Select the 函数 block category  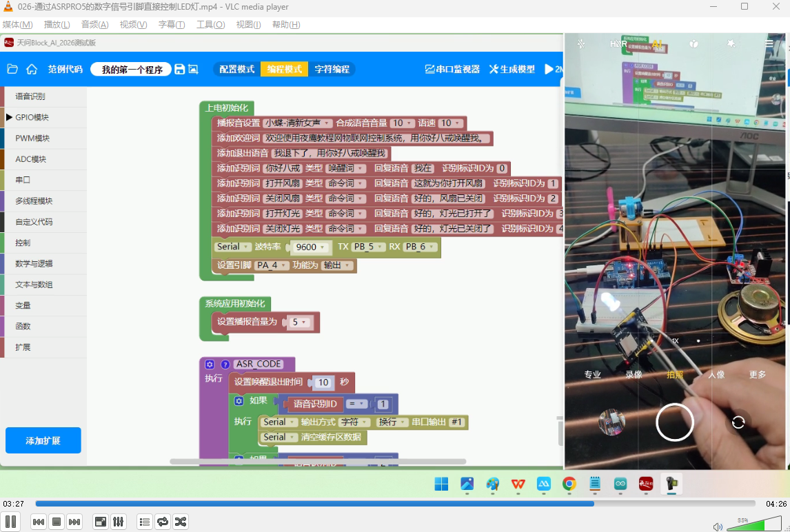coord(43,326)
